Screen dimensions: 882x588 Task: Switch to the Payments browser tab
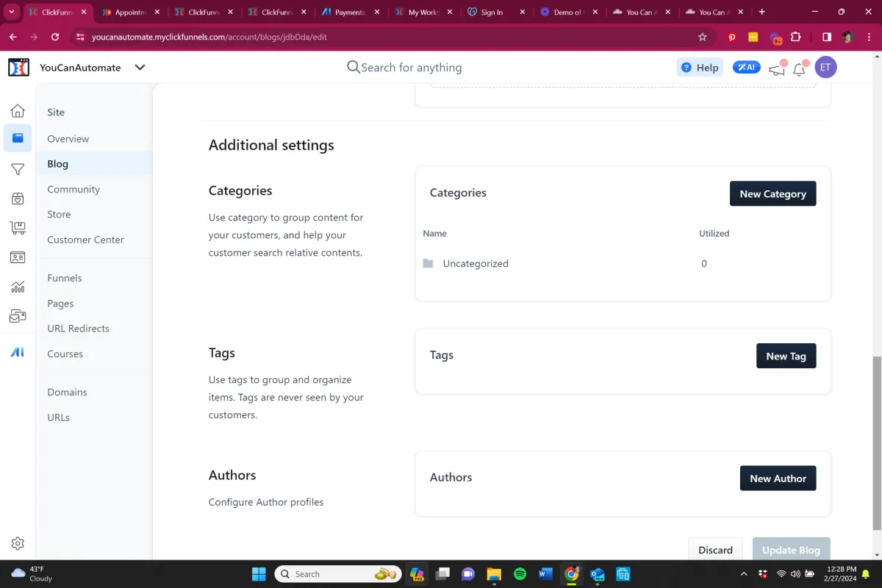point(351,12)
